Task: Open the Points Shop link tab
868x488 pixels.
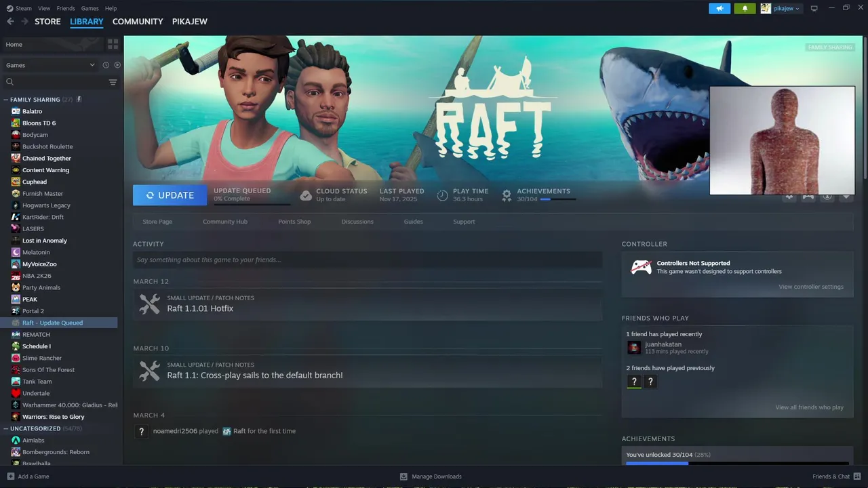Action: point(294,222)
